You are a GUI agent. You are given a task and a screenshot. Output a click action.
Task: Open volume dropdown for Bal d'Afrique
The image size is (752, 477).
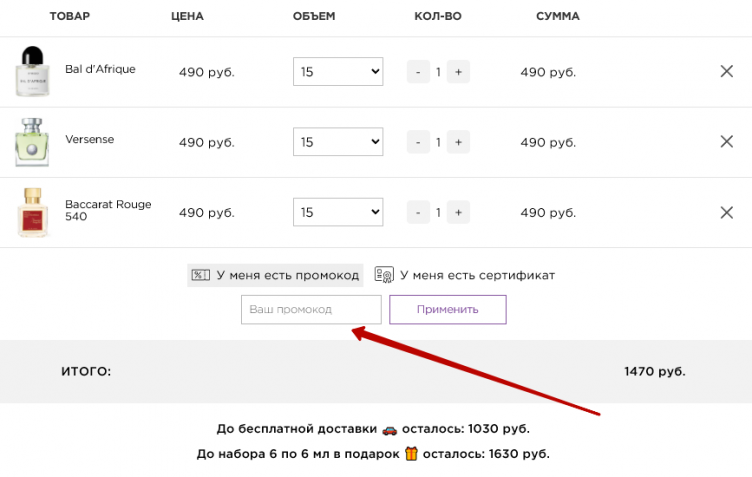[x=338, y=72]
